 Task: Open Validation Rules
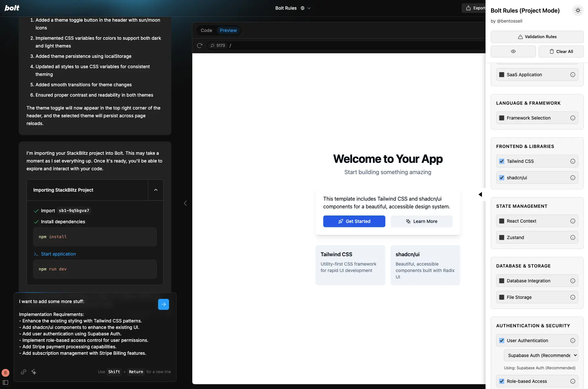[x=537, y=37]
